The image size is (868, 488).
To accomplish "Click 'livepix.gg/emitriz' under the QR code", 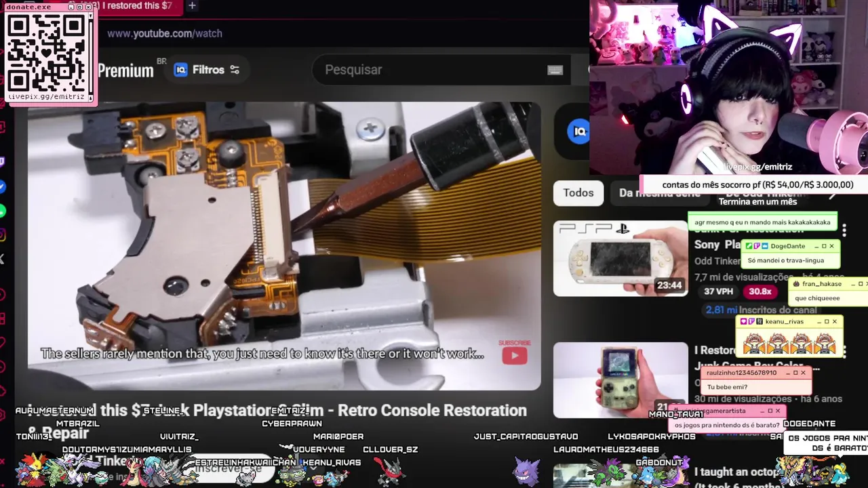I will (x=46, y=97).
